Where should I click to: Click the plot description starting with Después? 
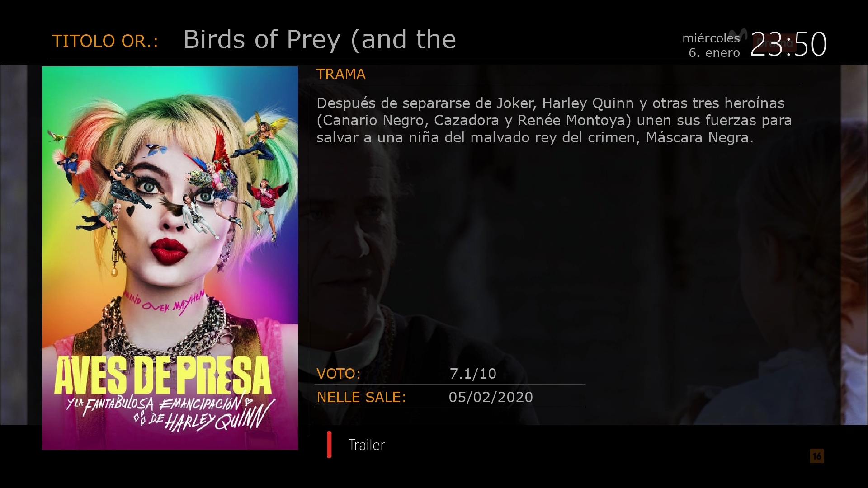tap(554, 120)
